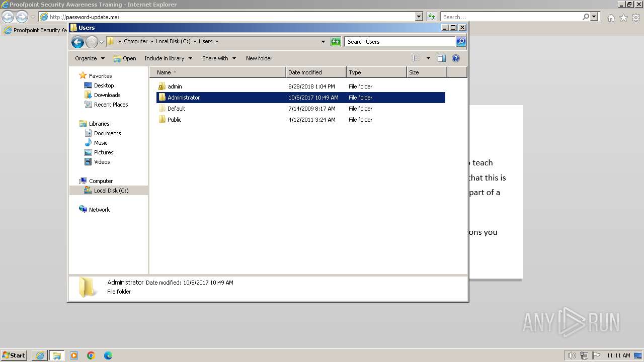Viewport: 644px width, 362px height.
Task: Open the view options dropdown arrow
Action: (x=428, y=58)
